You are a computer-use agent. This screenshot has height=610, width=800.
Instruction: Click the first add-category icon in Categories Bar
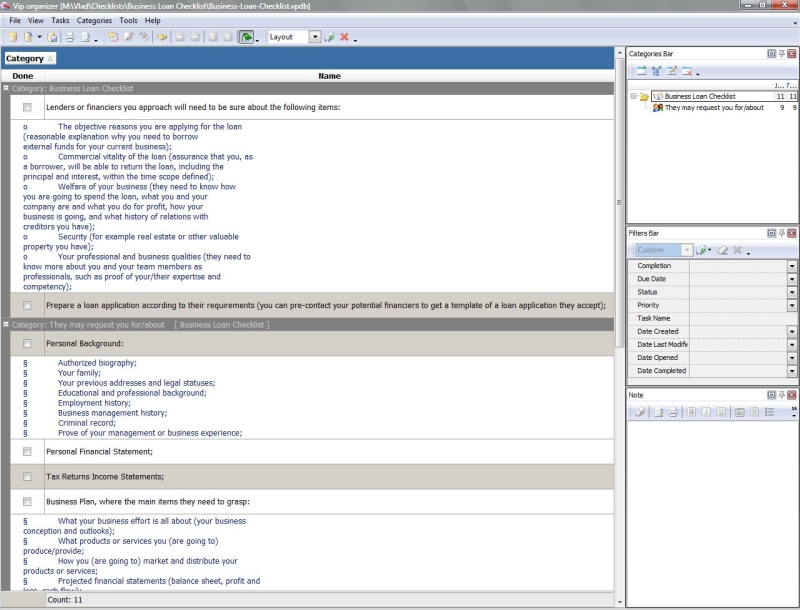tap(639, 71)
